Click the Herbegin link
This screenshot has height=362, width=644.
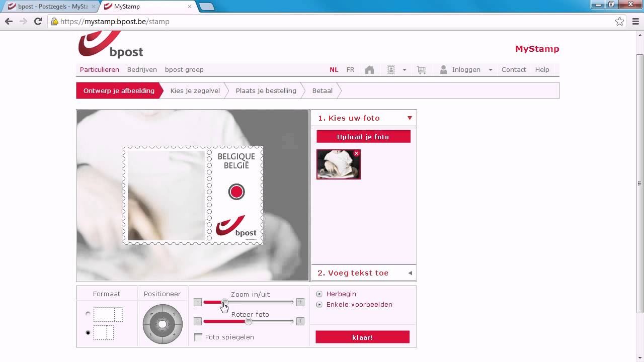coord(341,294)
